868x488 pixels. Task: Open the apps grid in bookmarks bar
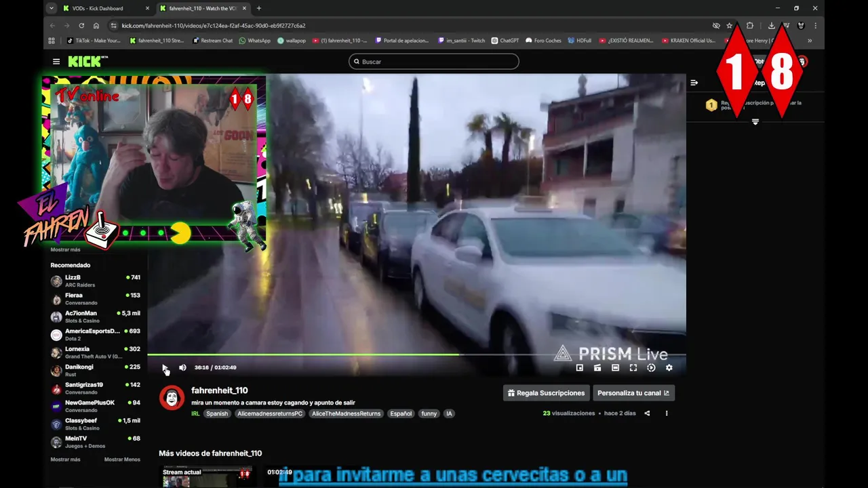(x=52, y=41)
